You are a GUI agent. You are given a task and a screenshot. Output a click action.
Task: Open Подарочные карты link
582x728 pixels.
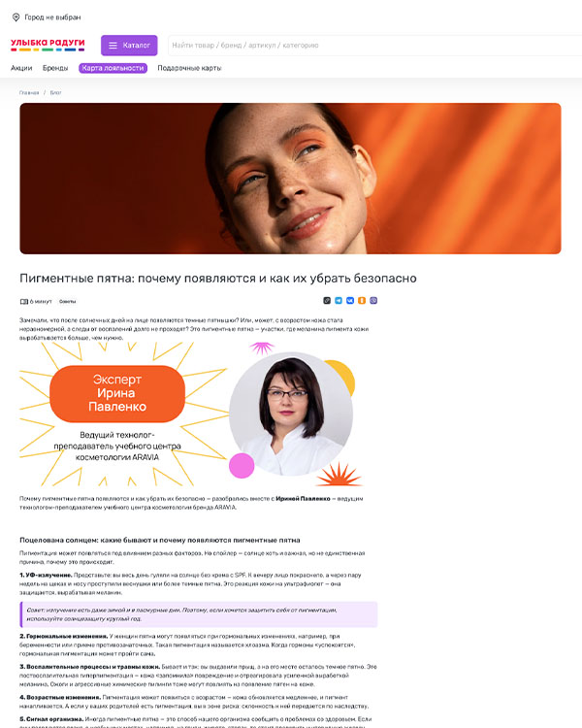(x=189, y=68)
